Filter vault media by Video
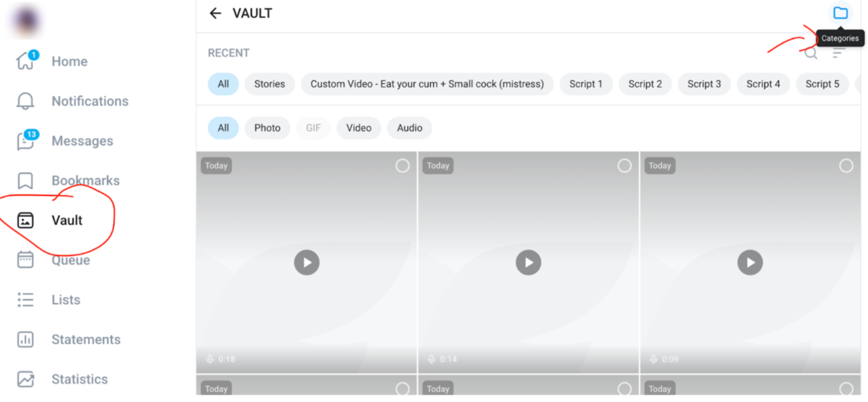 click(x=358, y=128)
